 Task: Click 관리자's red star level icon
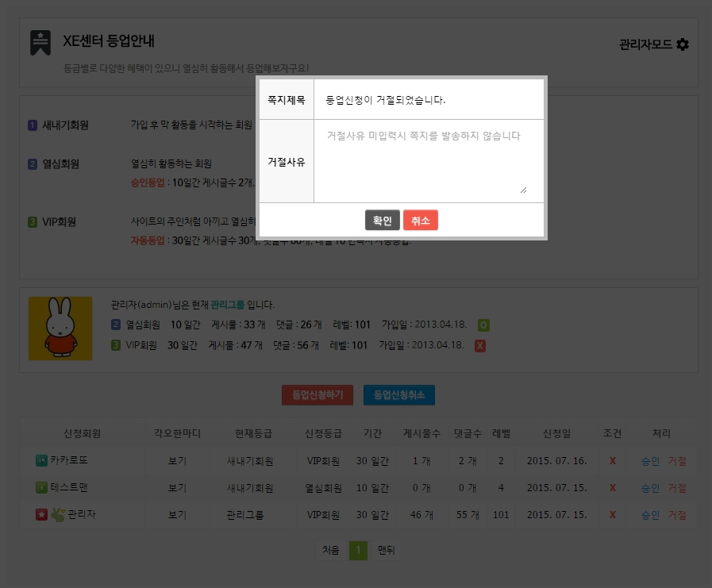click(41, 515)
